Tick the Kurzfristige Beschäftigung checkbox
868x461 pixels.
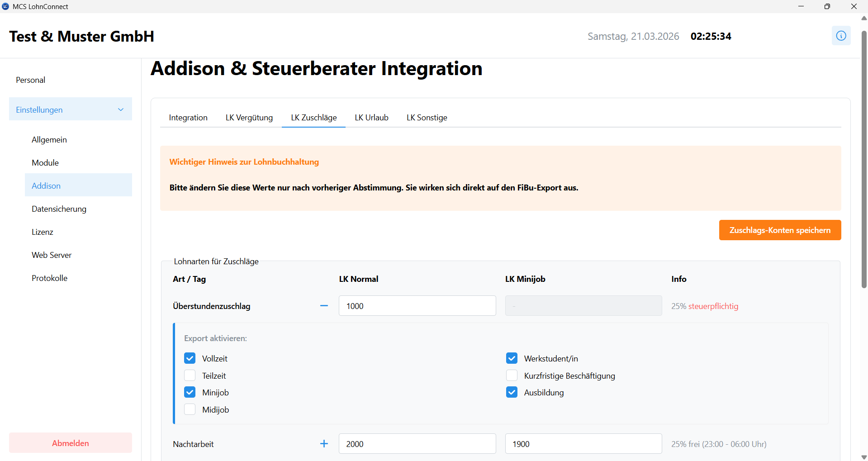[512, 375]
